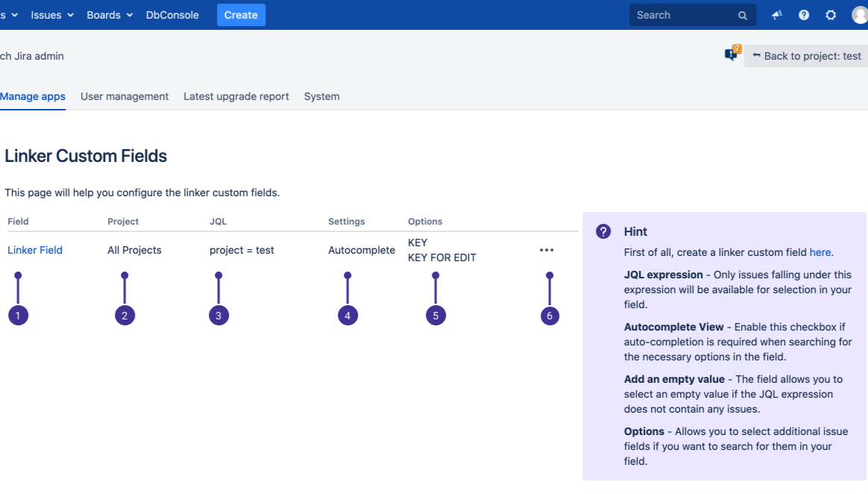Click the Hint question mark icon
This screenshot has width=868, height=494.
pos(603,231)
